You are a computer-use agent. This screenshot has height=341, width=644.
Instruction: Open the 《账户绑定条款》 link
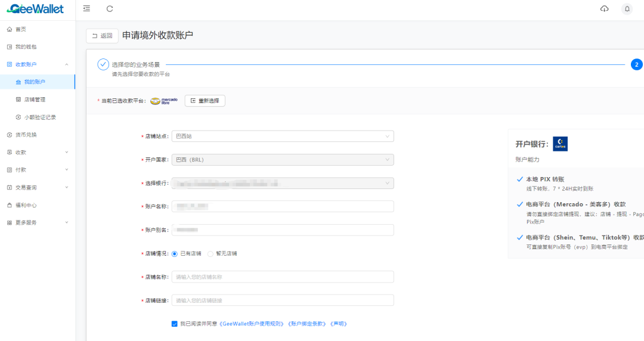(307, 324)
